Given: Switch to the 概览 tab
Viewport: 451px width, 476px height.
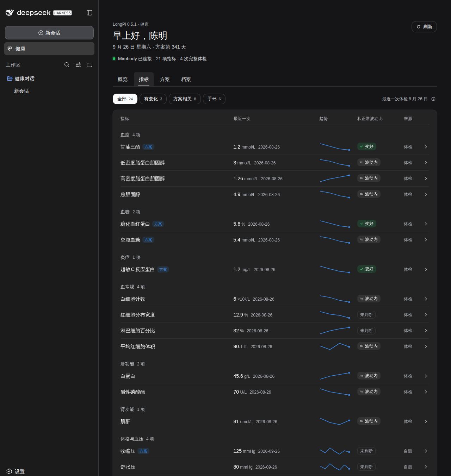Looking at the screenshot, I should [123, 79].
